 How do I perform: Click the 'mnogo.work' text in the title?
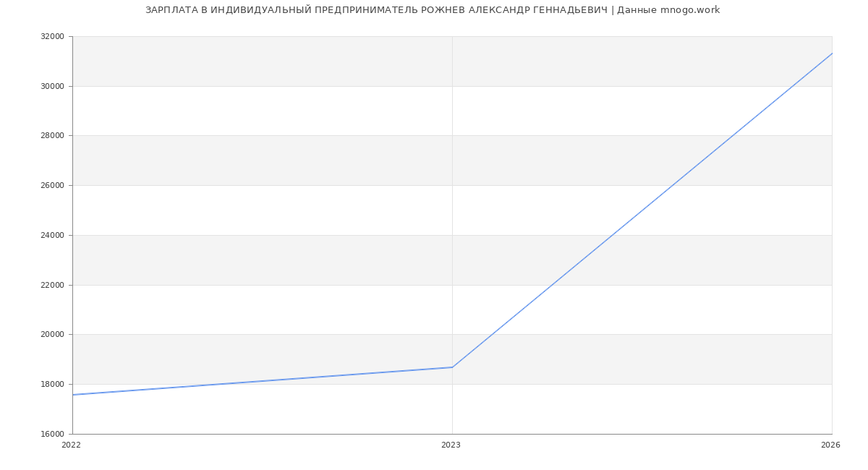click(690, 10)
